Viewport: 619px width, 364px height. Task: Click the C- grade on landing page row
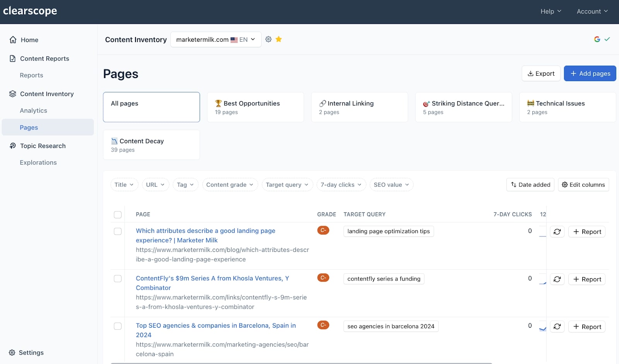(323, 230)
